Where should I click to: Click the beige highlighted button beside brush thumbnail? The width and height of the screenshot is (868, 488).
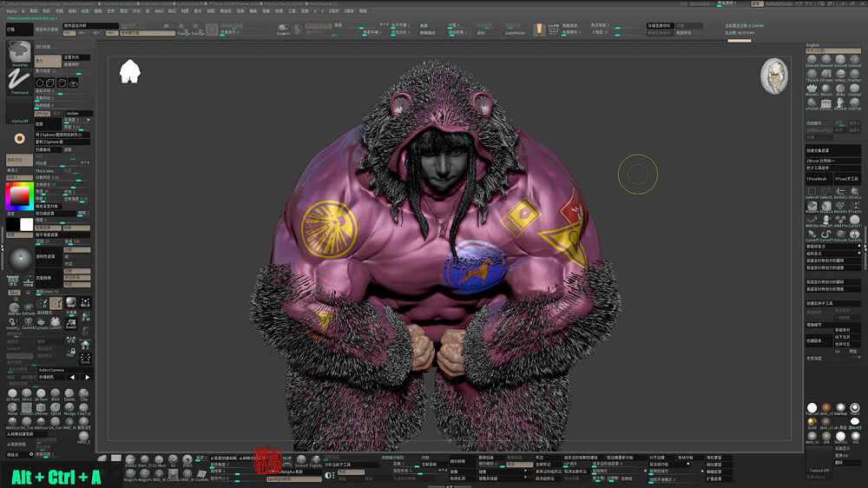click(48, 61)
